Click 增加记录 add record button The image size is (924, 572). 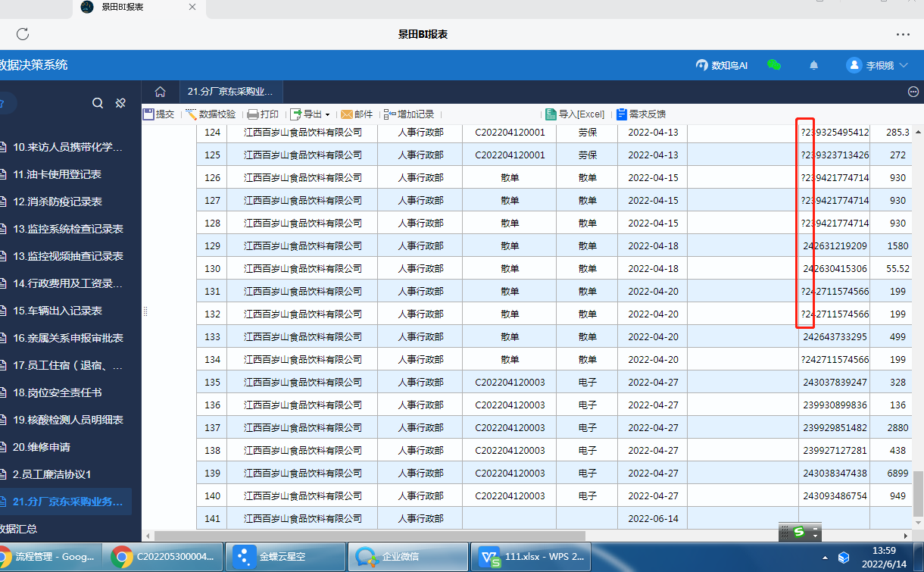click(409, 114)
